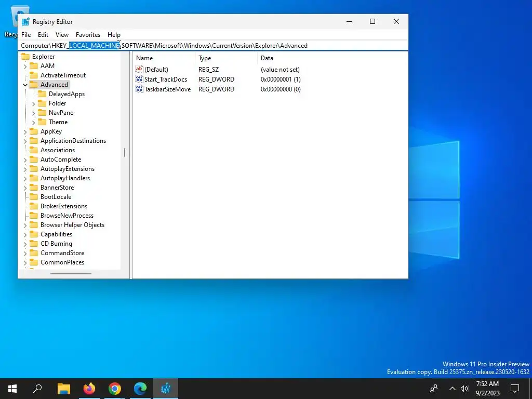Expand the ApplicationDestinations key
The height and width of the screenshot is (399, 532).
click(x=25, y=141)
